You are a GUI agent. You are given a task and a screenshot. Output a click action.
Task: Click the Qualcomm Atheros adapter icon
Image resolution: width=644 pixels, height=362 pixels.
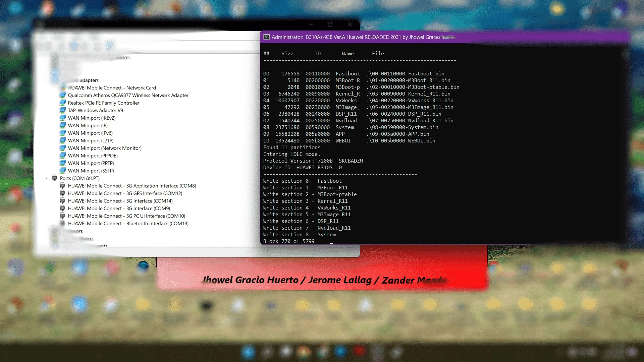tap(63, 95)
